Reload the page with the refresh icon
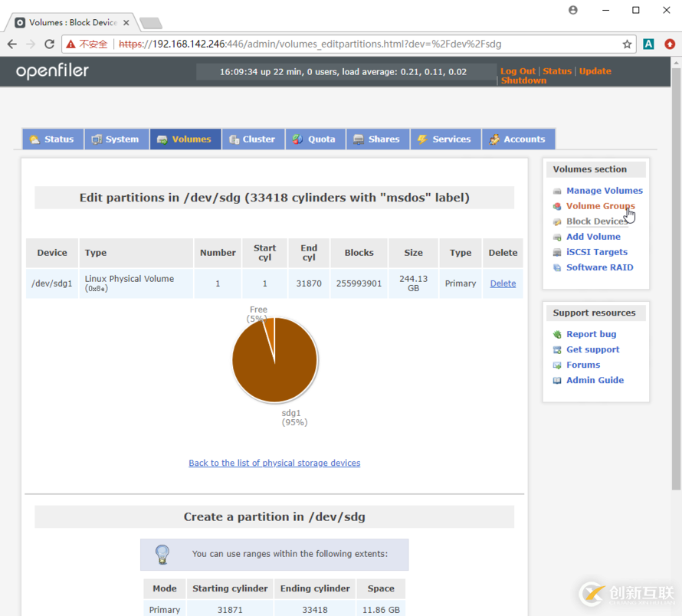 point(50,44)
